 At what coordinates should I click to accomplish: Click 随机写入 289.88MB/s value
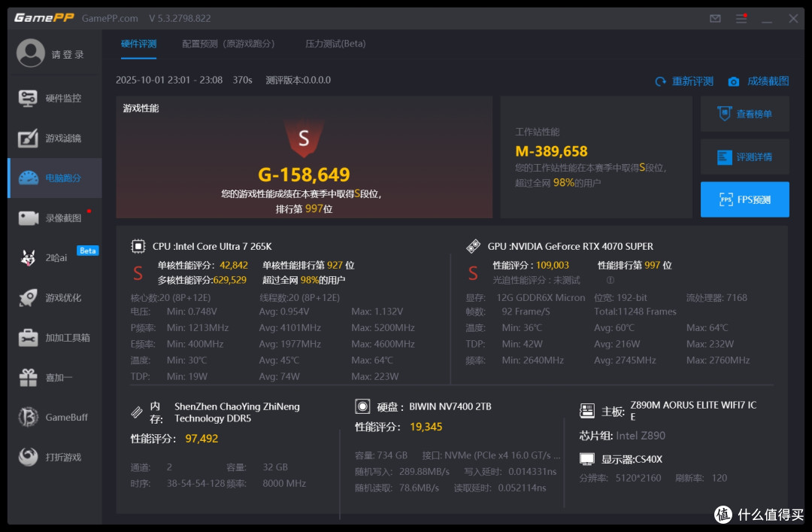(x=424, y=472)
